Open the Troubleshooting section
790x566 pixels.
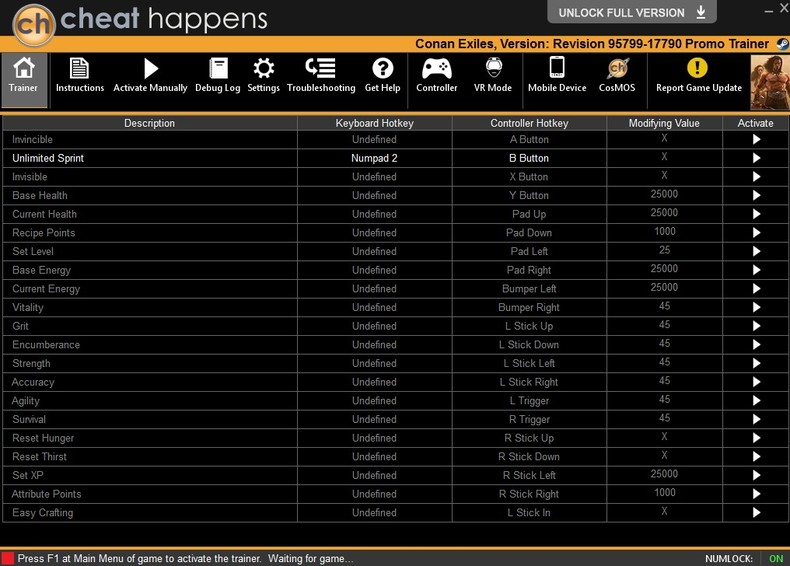321,75
